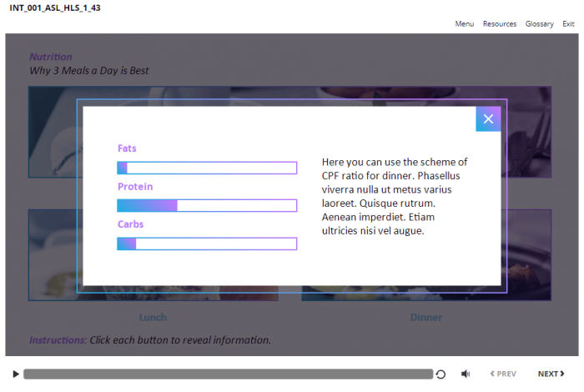This screenshot has width=584, height=392.
Task: Click the Lunch label
Action: (153, 317)
